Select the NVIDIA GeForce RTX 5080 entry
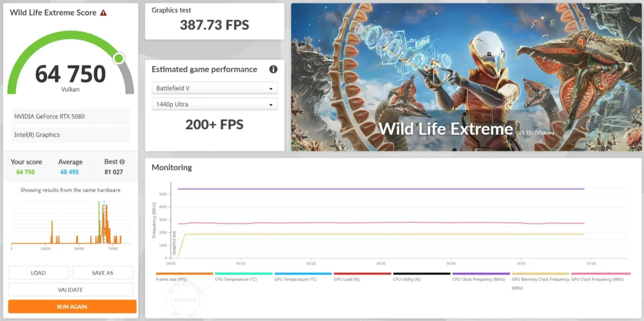The height and width of the screenshot is (321, 644). [70, 117]
